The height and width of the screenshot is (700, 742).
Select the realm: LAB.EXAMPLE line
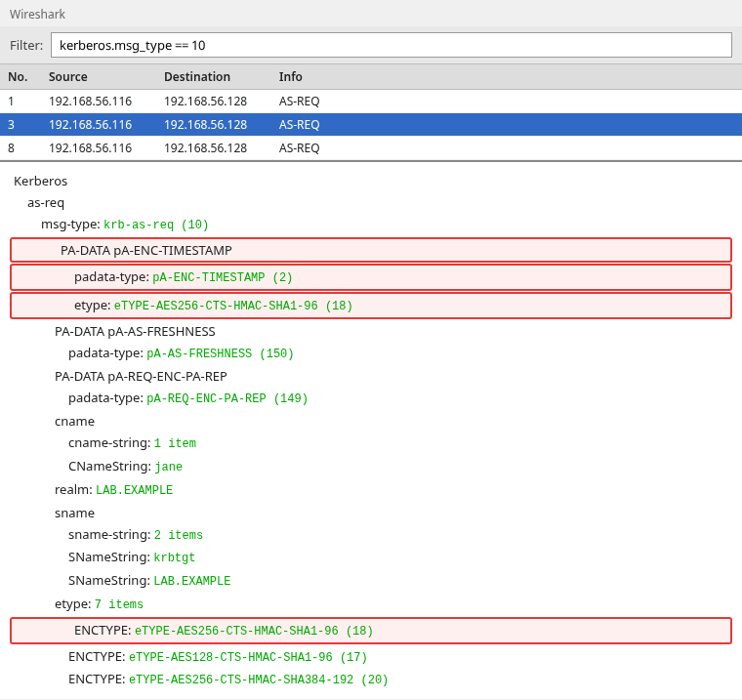pyautogui.click(x=113, y=490)
